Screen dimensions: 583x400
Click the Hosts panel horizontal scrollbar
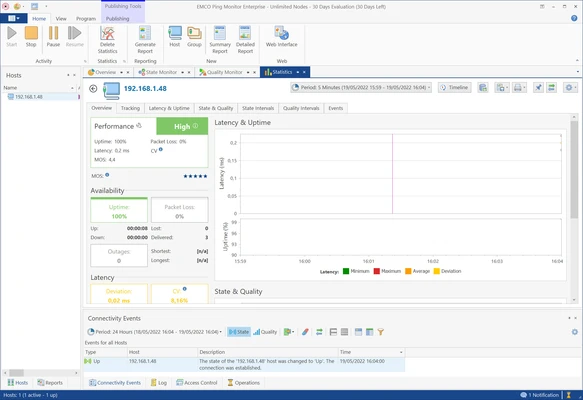(x=17, y=372)
